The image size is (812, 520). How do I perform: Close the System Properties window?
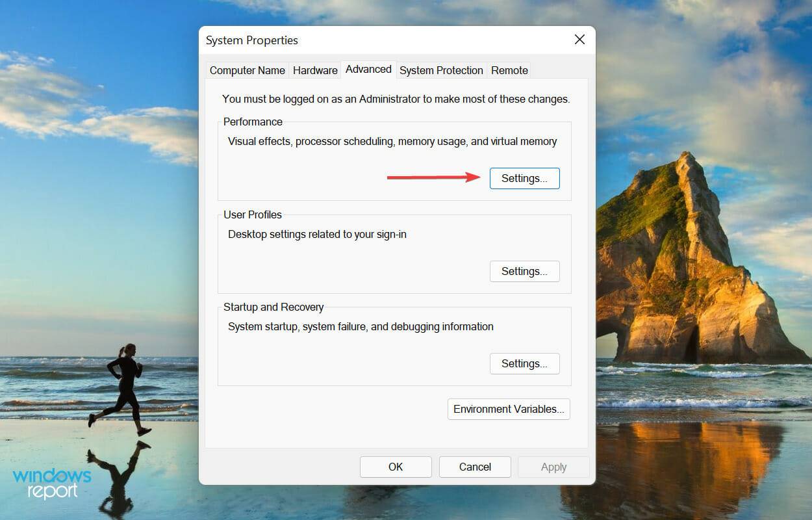[x=579, y=39]
